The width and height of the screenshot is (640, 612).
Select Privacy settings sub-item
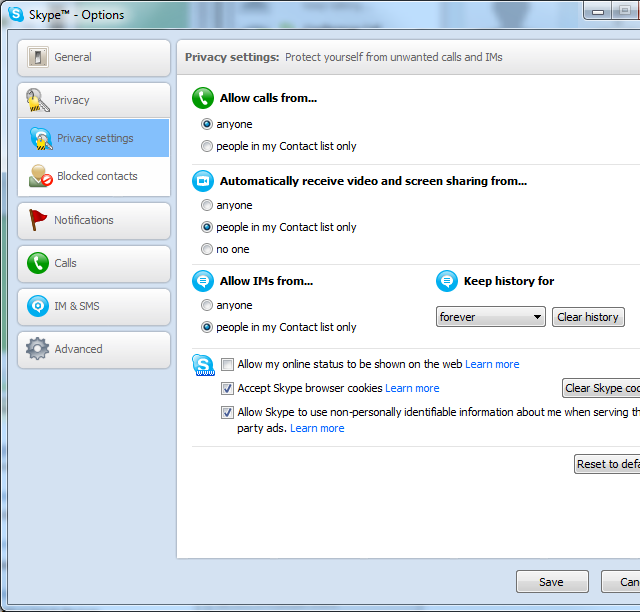[x=94, y=138]
